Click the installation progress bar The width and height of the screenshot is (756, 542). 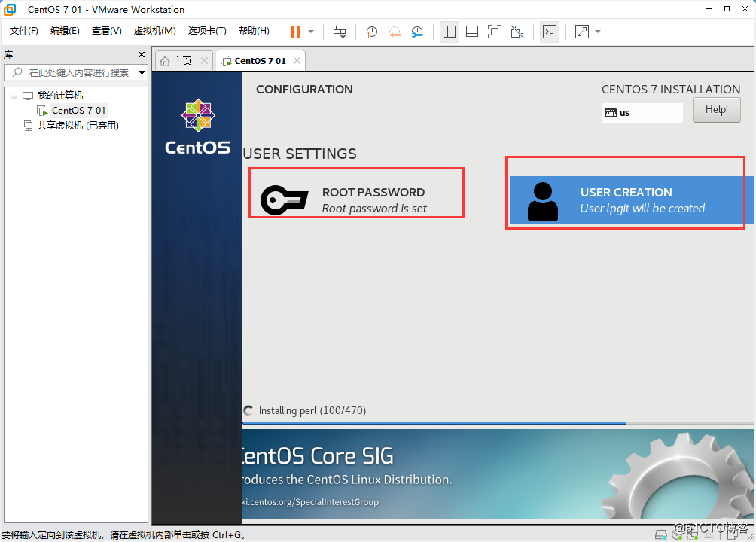click(498, 423)
